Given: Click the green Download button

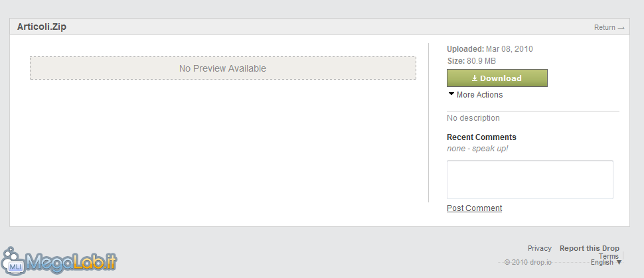Looking at the screenshot, I should (497, 78).
